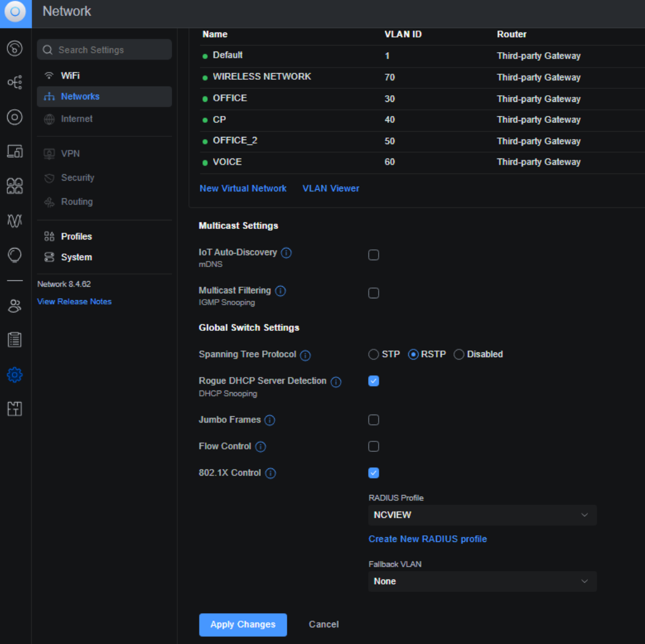Click the WiFi signal icon in settings menu

click(x=49, y=76)
